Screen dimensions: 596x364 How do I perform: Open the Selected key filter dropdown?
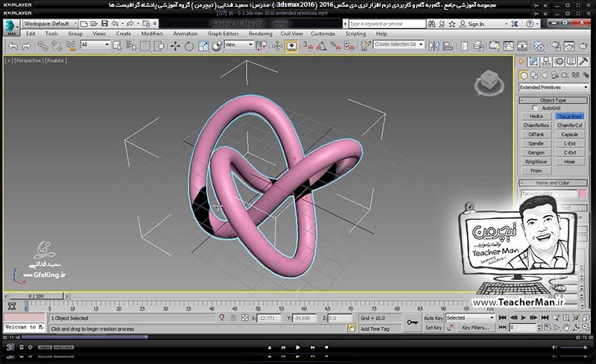coord(470,318)
